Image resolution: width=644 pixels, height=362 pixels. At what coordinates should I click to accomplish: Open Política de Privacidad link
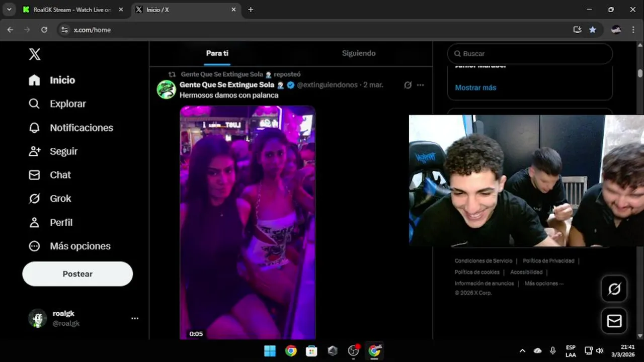(548, 261)
